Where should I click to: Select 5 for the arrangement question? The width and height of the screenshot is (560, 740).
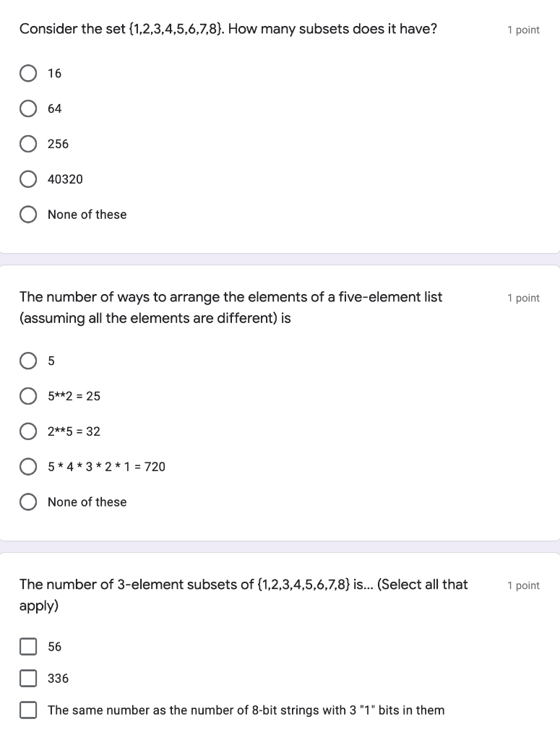tap(28, 361)
